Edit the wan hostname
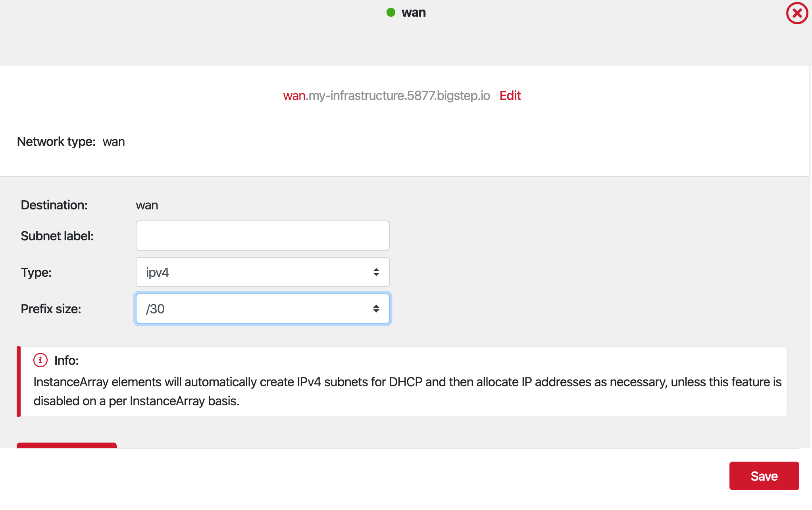This screenshot has width=812, height=510. click(x=510, y=96)
